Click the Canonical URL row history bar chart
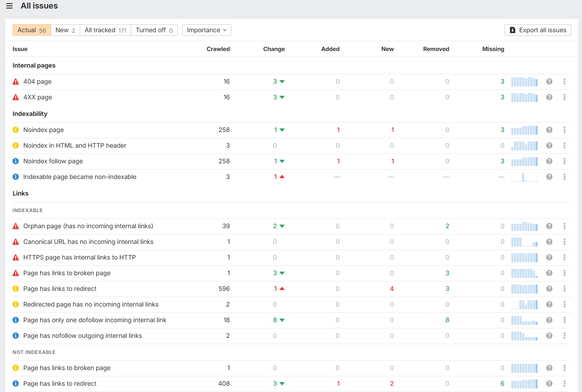Screen dimensions: 582x392 525,242
